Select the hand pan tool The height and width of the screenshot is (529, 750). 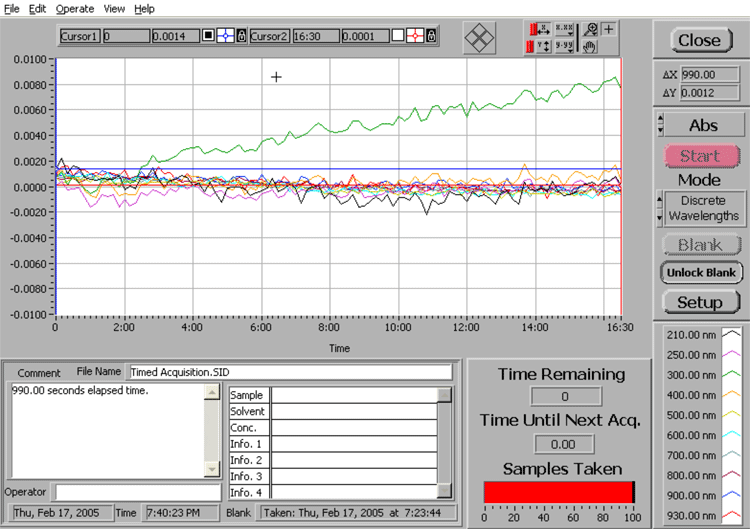(591, 45)
